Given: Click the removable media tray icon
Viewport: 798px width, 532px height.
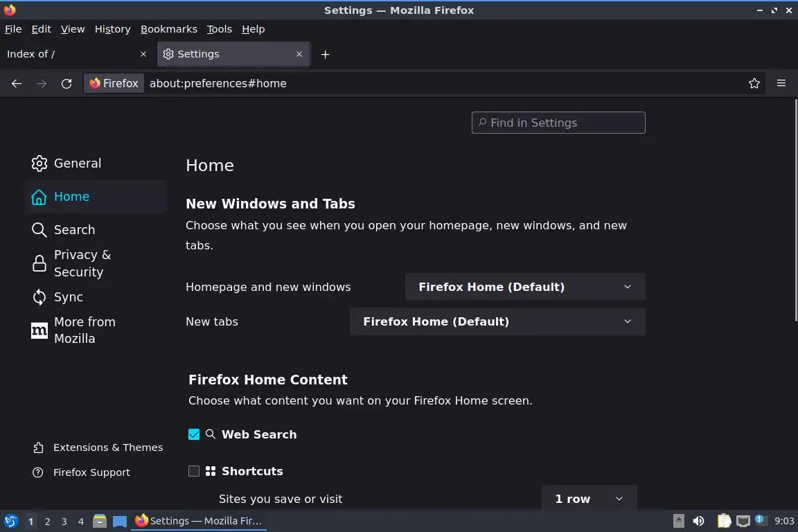Looking at the screenshot, I should (678, 521).
